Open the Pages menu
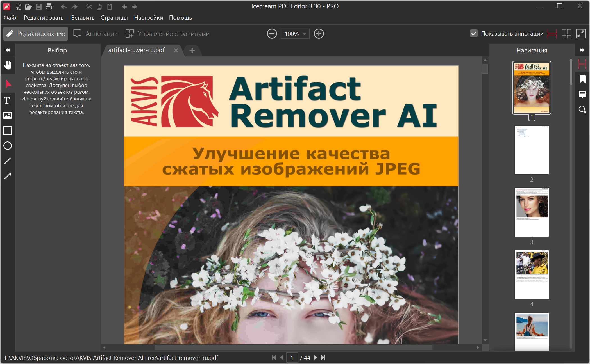Image resolution: width=590 pixels, height=364 pixels. 114,18
